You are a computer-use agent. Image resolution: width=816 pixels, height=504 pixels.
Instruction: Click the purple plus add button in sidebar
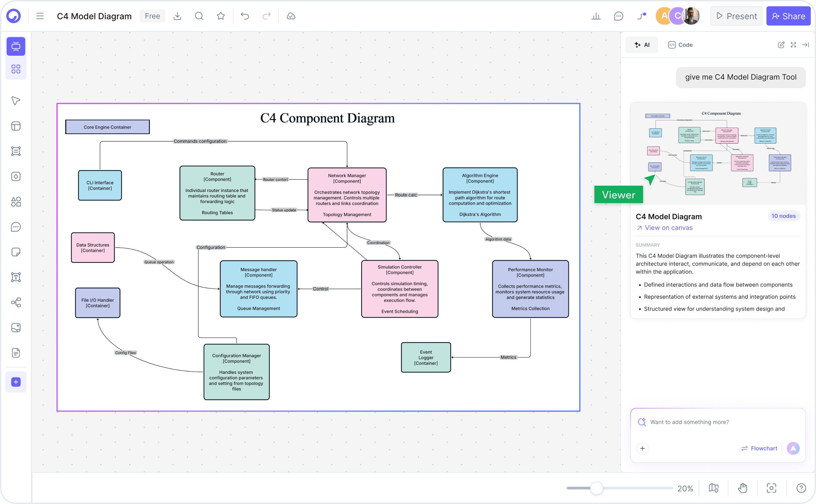coord(16,382)
